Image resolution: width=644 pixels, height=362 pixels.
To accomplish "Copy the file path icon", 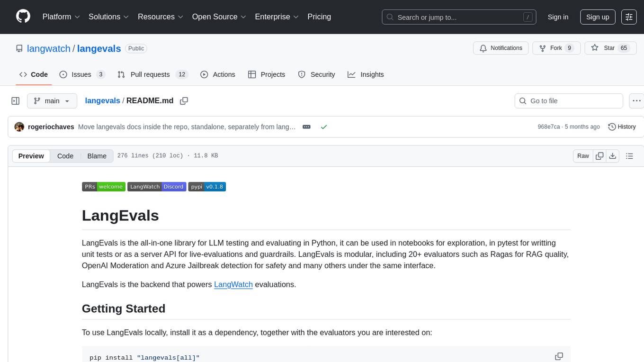I will click(x=184, y=101).
